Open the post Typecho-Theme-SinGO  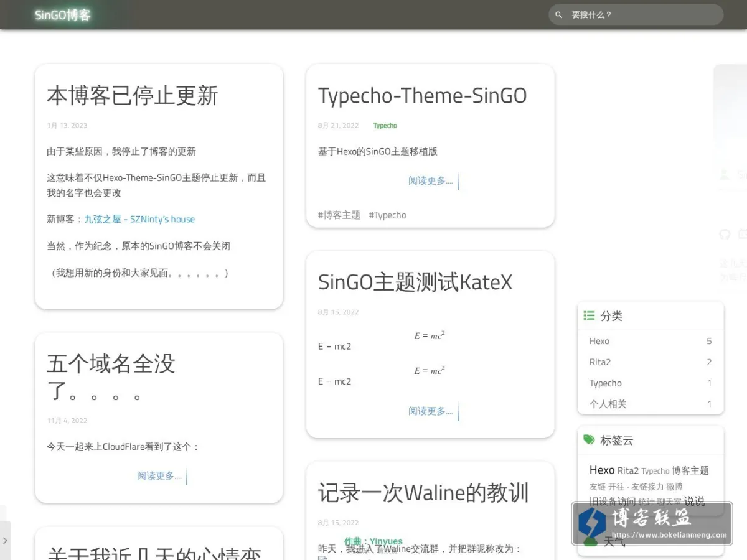422,96
